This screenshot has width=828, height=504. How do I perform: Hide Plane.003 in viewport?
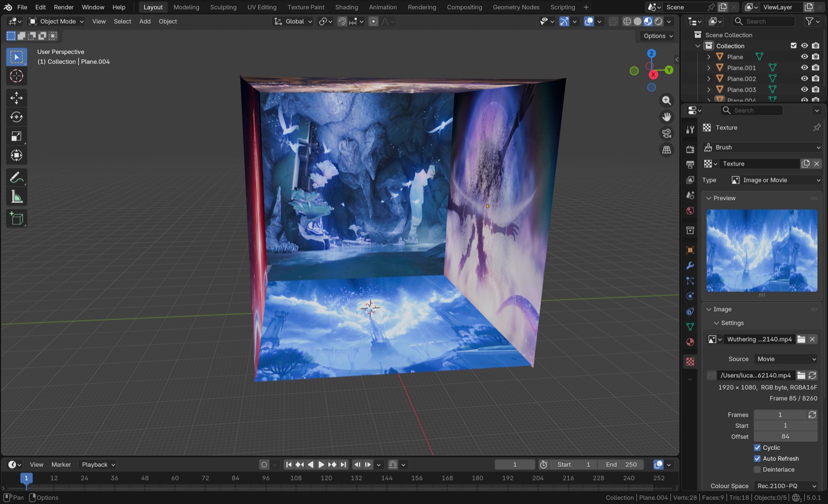[x=804, y=90]
